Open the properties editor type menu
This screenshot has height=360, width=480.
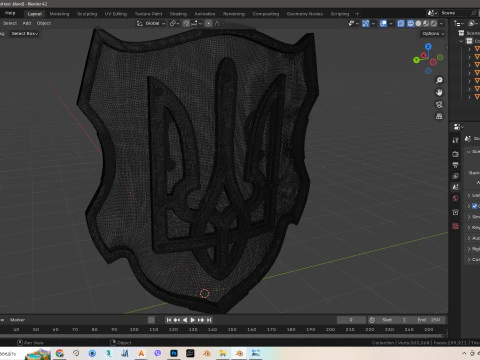coord(458,127)
